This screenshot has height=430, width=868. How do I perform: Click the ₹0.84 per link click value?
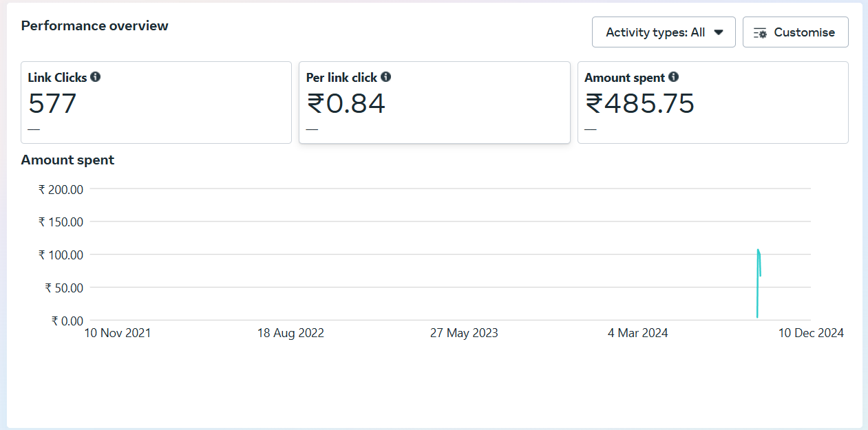pos(346,104)
